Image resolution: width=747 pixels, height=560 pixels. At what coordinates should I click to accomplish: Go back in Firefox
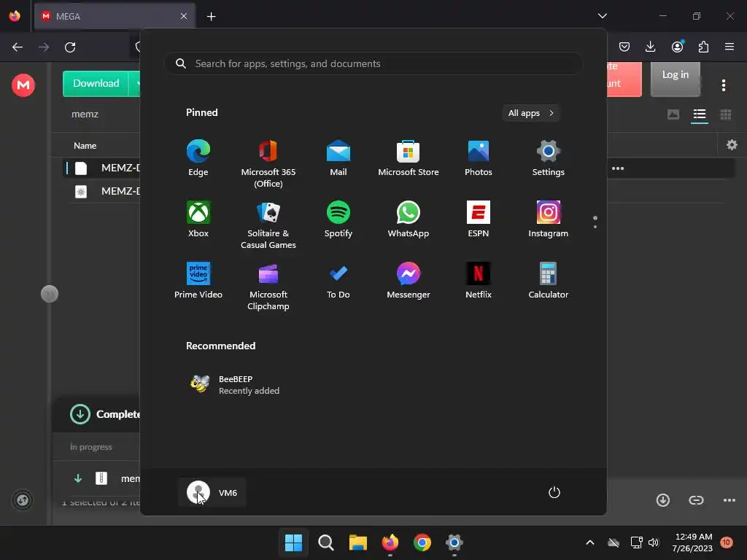tap(18, 47)
